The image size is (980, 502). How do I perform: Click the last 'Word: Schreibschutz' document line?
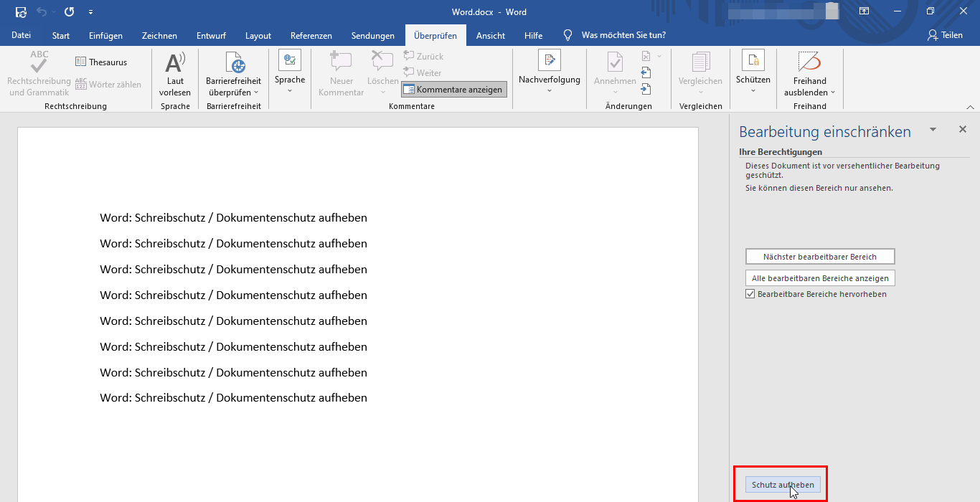(x=234, y=398)
